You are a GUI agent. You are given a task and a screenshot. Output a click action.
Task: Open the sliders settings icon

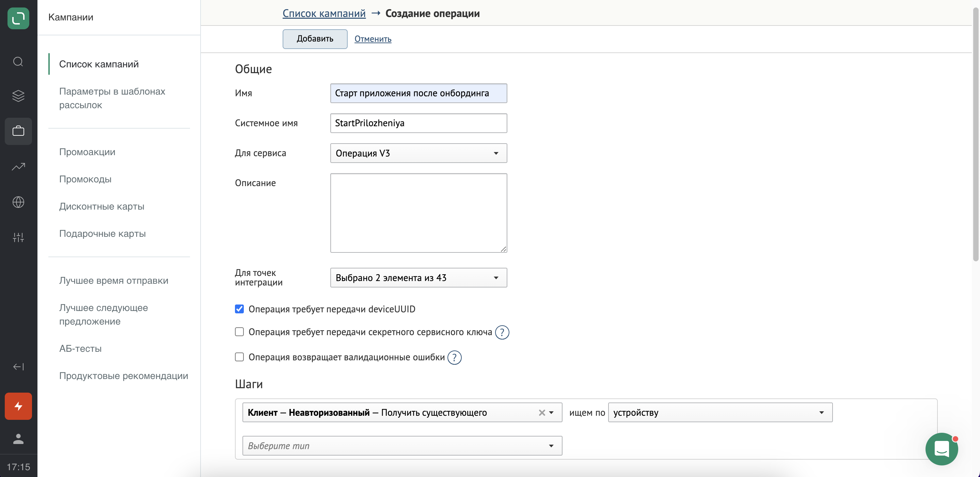click(18, 237)
